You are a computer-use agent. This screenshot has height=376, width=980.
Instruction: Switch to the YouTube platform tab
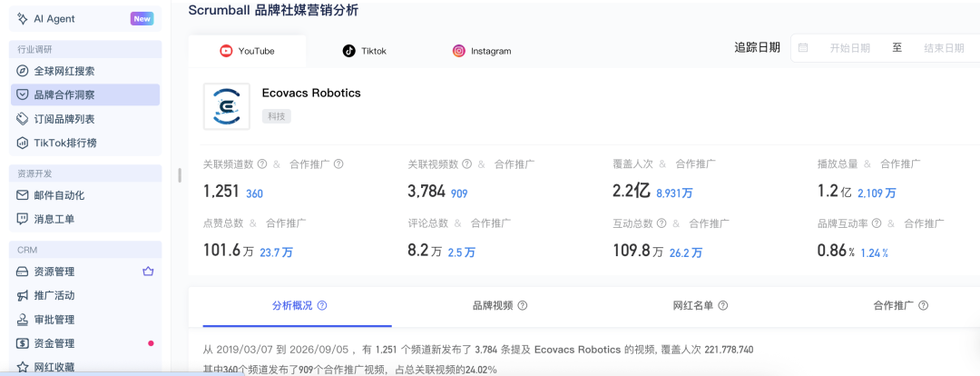pyautogui.click(x=247, y=51)
